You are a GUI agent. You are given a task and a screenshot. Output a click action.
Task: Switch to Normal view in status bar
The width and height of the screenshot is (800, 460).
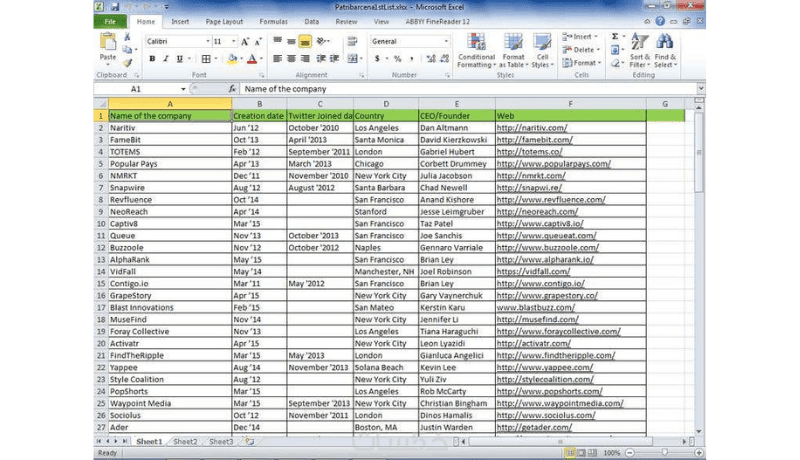coord(570,453)
